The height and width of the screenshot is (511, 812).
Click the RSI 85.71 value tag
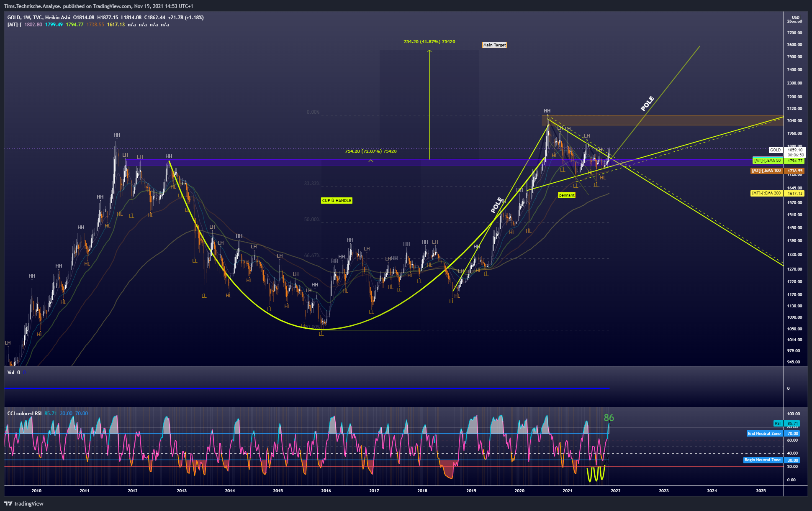pyautogui.click(x=786, y=424)
